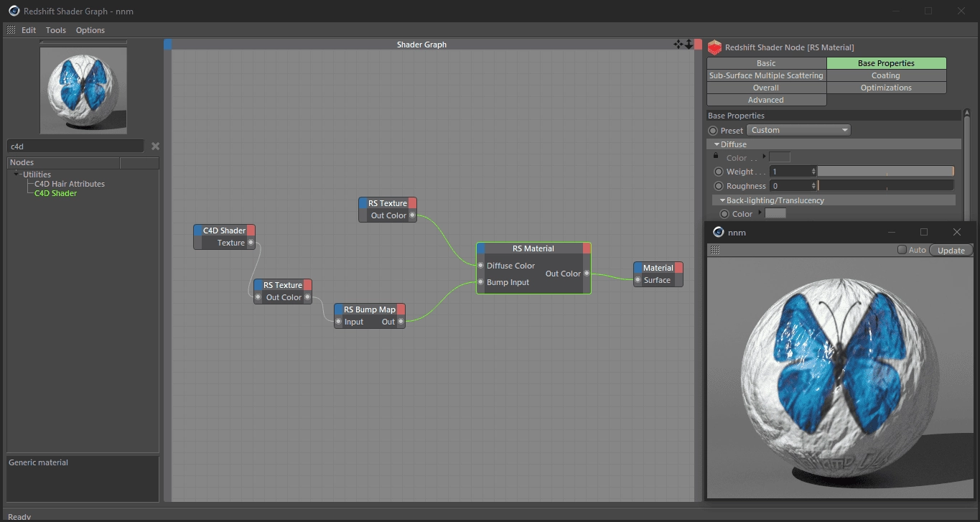Click the Cinema 4D logo in the nnm window

point(718,232)
